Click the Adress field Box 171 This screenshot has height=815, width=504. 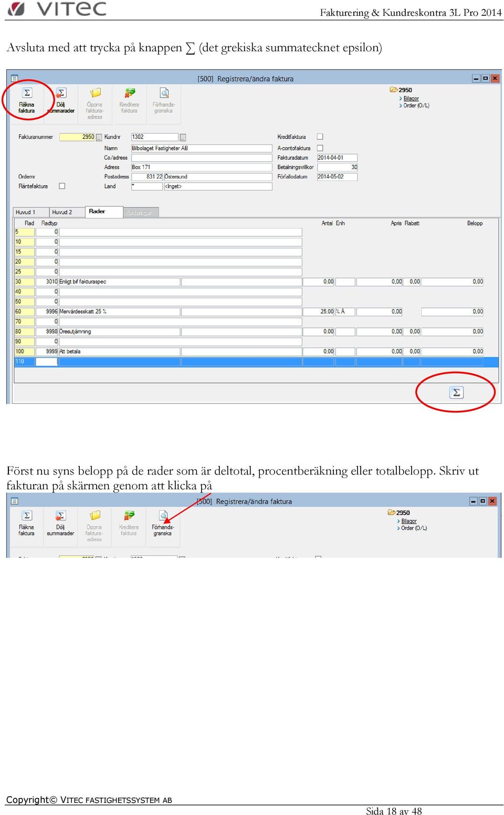202,167
